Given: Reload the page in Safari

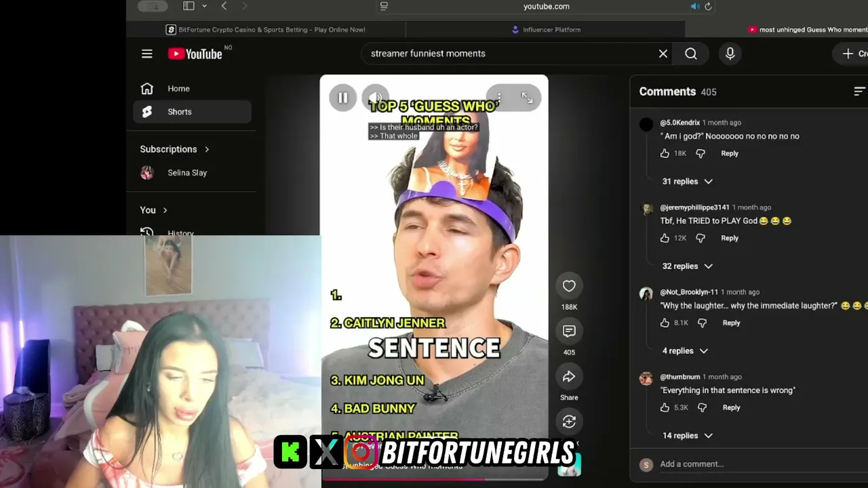Looking at the screenshot, I should click(708, 6).
